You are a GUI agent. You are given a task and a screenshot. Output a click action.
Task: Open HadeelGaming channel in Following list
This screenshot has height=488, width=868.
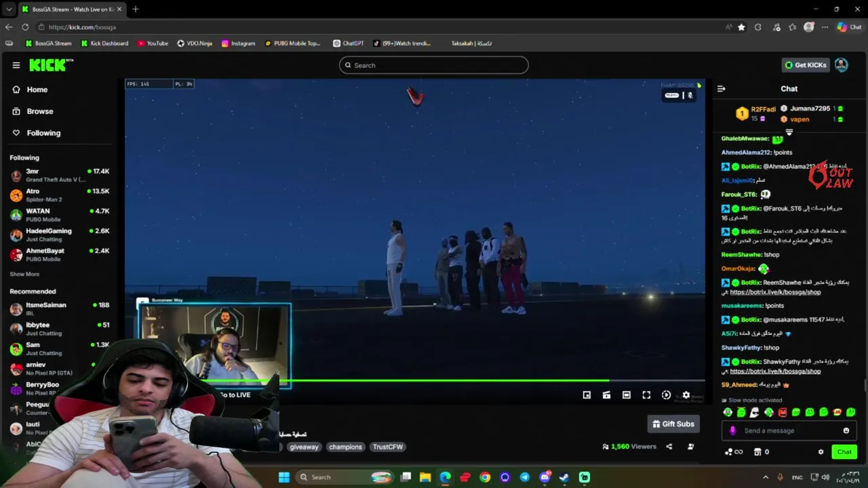[x=60, y=235]
